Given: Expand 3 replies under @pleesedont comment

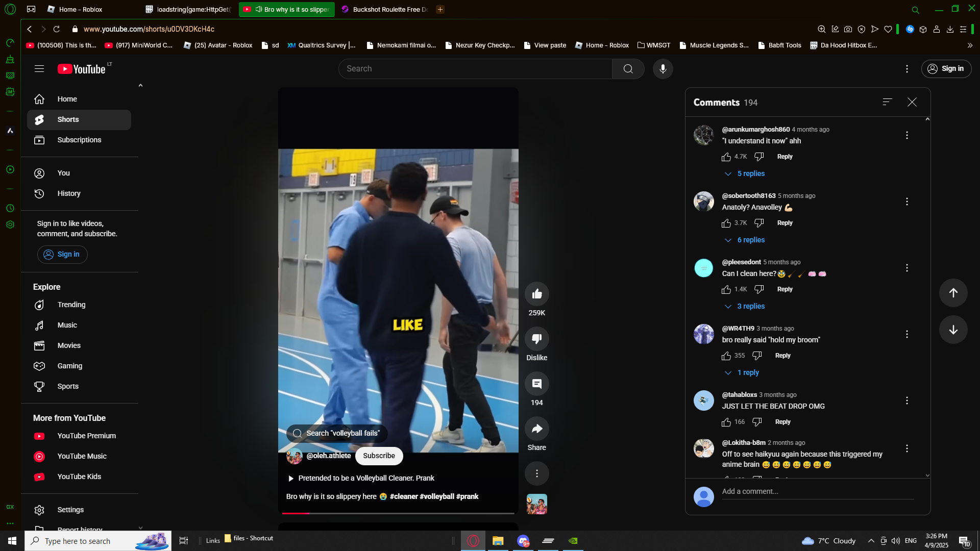Looking at the screenshot, I should point(745,307).
